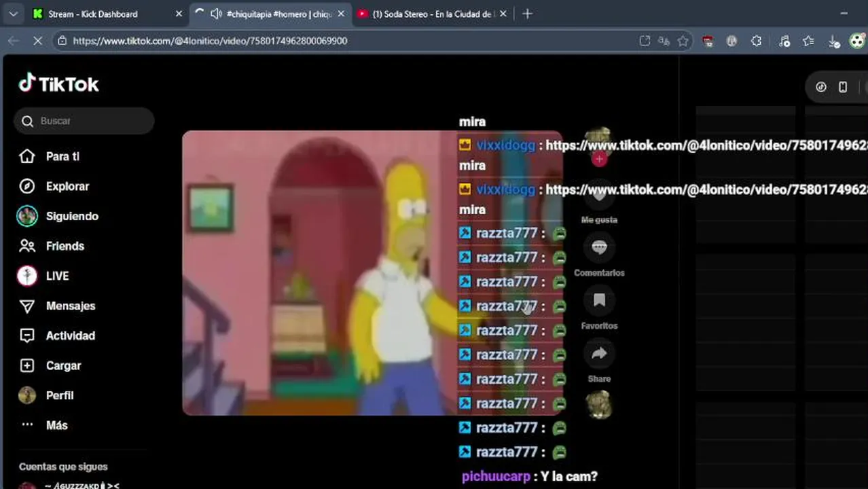The height and width of the screenshot is (489, 868).
Task: Close the Kick Dashboard tab
Action: [179, 14]
